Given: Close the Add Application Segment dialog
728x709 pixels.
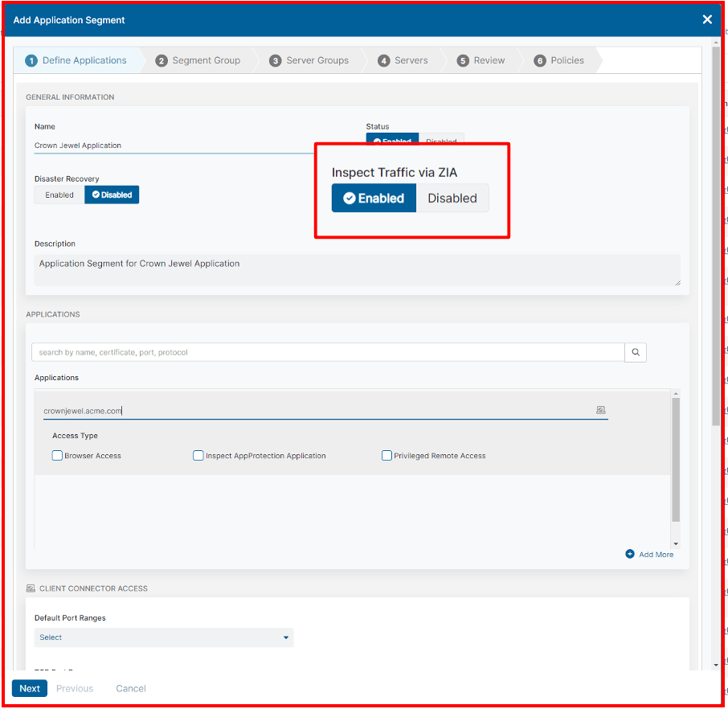Looking at the screenshot, I should 707,19.
